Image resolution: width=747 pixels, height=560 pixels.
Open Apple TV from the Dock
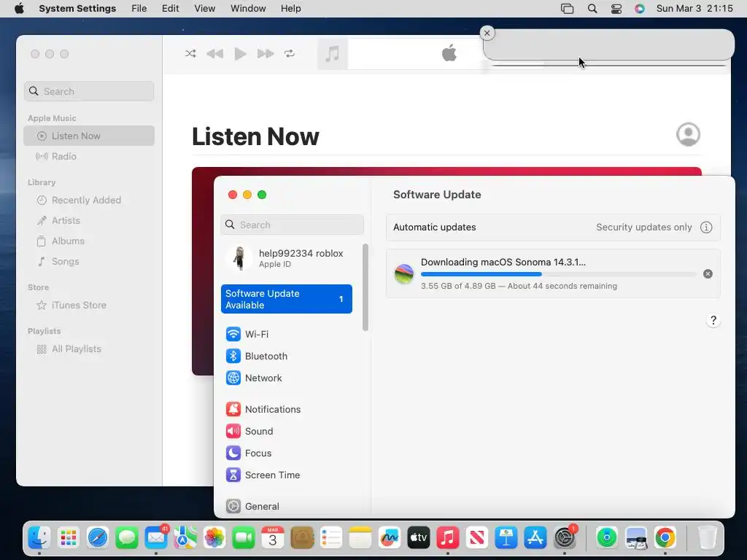pos(418,537)
